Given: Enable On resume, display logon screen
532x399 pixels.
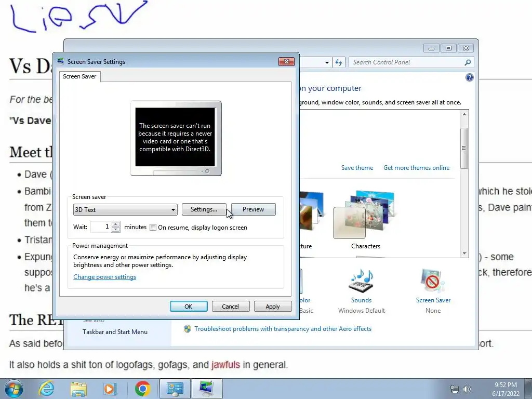Looking at the screenshot, I should (x=153, y=228).
